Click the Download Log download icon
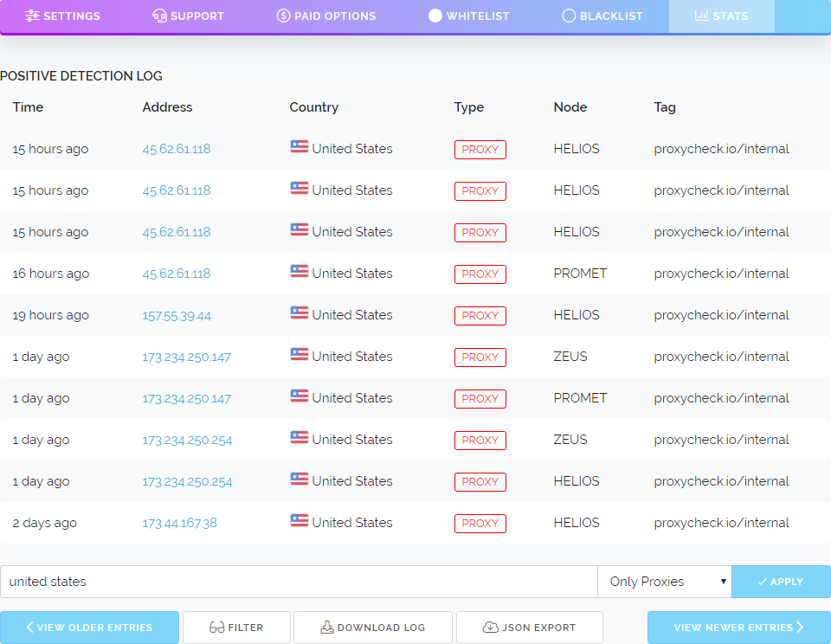 327,628
